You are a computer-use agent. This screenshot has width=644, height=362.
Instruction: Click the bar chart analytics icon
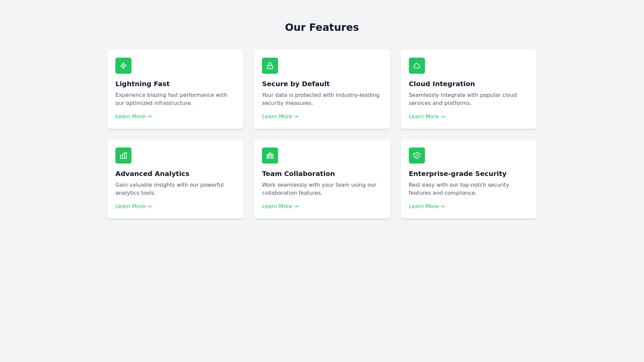click(123, 156)
